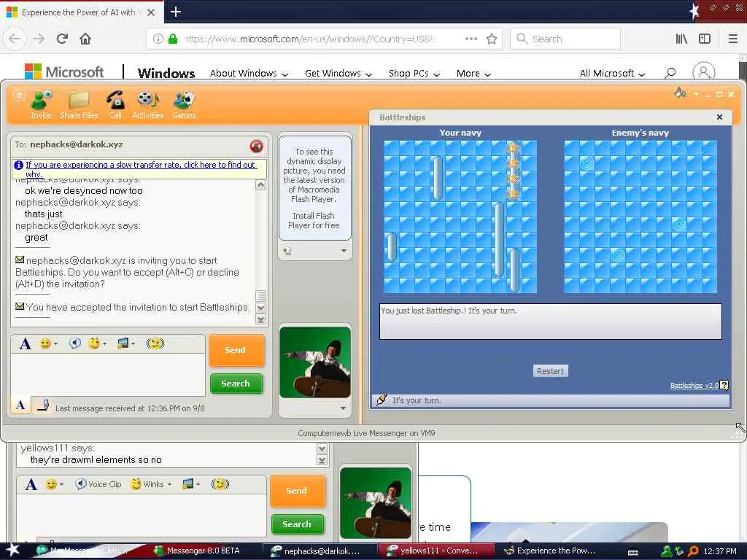The width and height of the screenshot is (747, 560).
Task: Bookmark this page with the star
Action: [492, 39]
